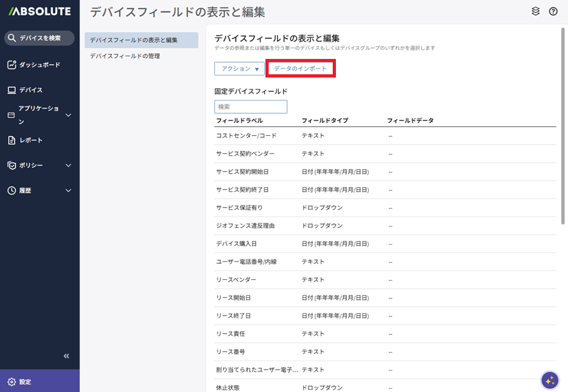The height and width of the screenshot is (392, 568).
Task: Expand the アプリケーション menu chevron
Action: click(x=69, y=115)
